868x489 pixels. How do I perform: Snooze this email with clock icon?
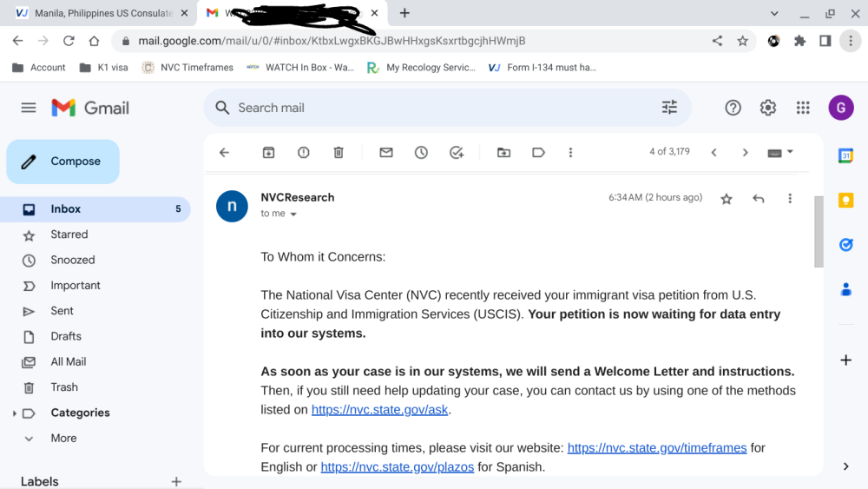coord(421,152)
